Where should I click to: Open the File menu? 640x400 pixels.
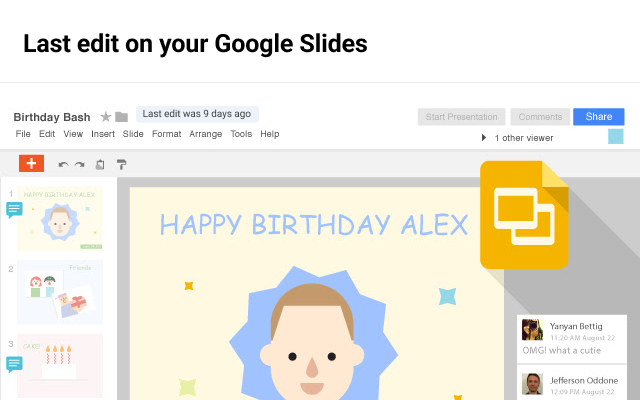[x=23, y=134]
